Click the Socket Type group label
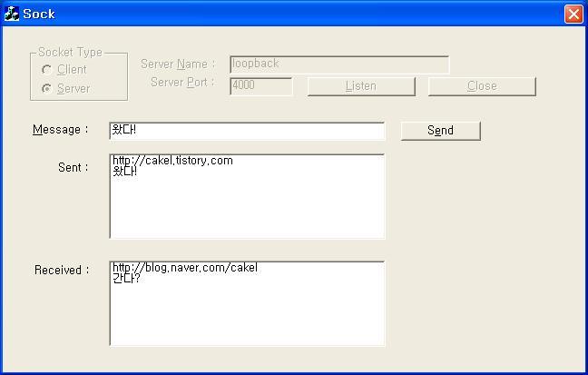 (x=70, y=52)
